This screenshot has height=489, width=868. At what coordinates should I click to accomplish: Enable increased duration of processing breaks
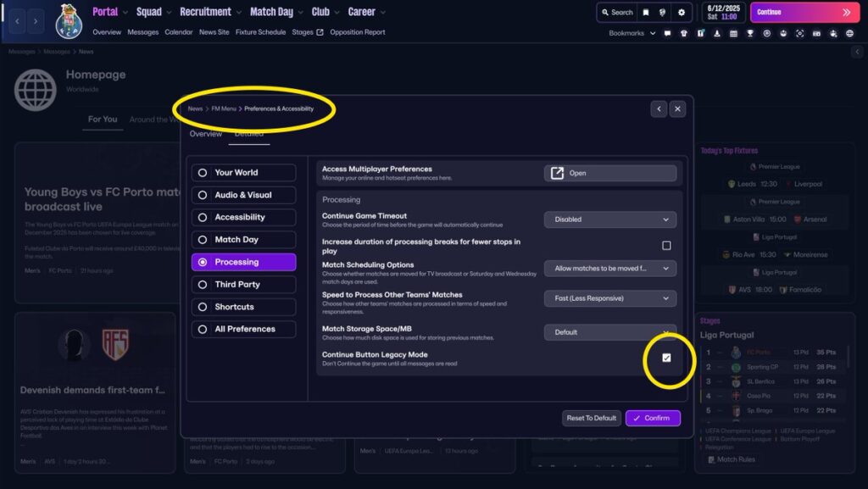coord(666,246)
